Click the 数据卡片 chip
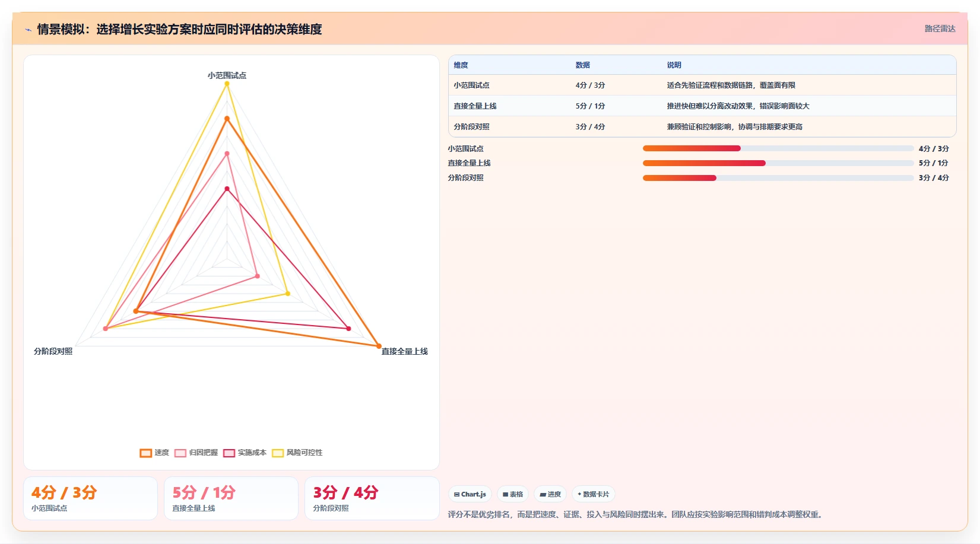Viewport: 980px width, 544px height. (x=594, y=494)
